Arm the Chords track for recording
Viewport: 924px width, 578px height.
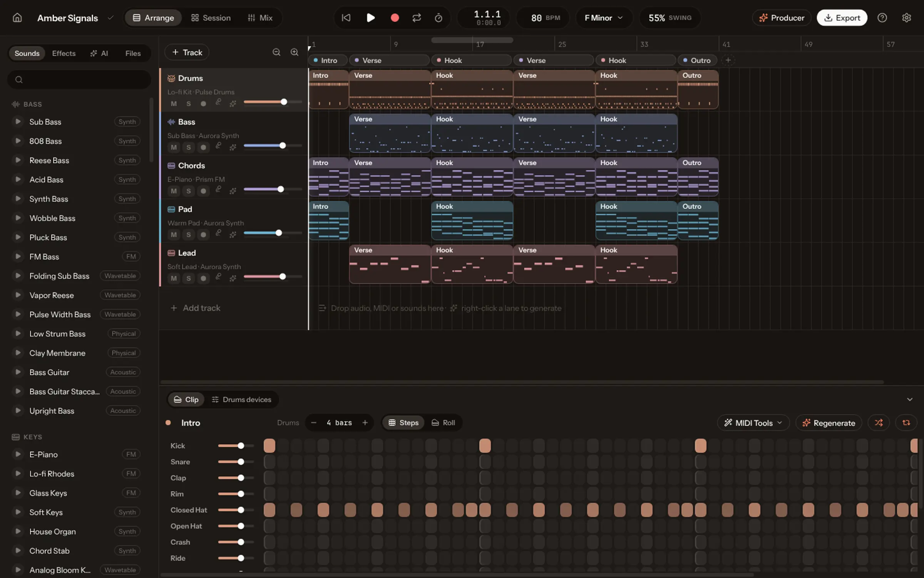[203, 191]
